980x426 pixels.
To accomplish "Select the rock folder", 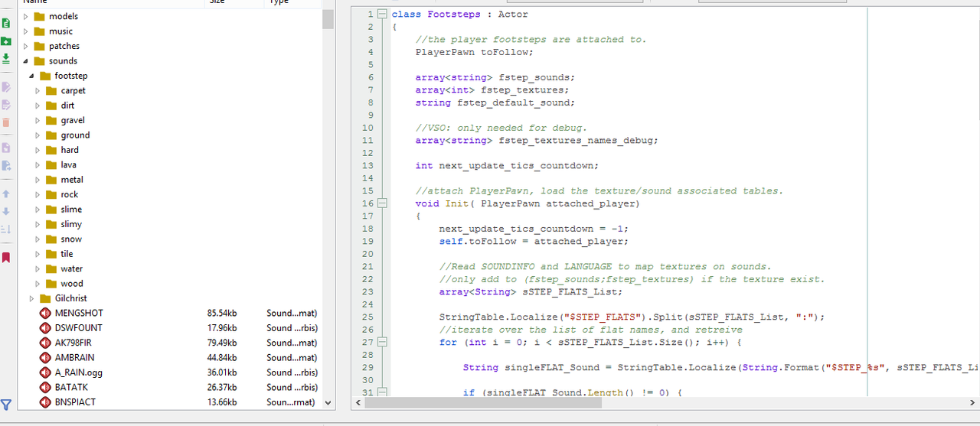I will pos(70,194).
